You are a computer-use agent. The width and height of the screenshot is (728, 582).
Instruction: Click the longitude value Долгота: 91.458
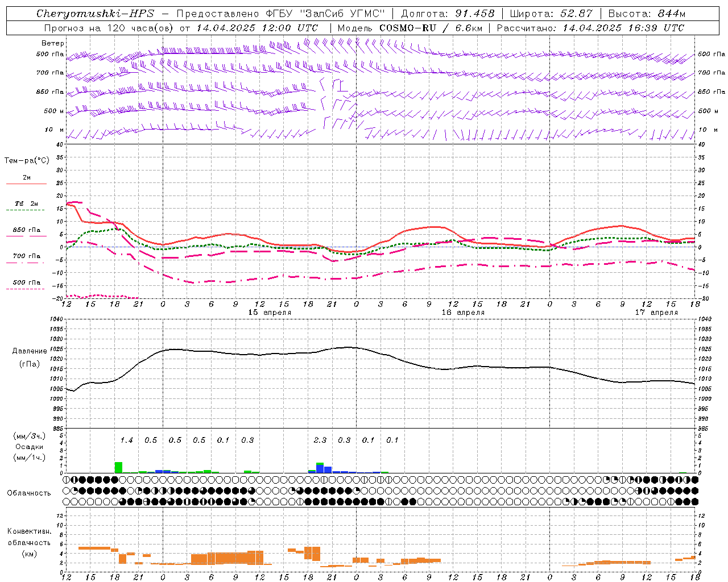(x=448, y=14)
